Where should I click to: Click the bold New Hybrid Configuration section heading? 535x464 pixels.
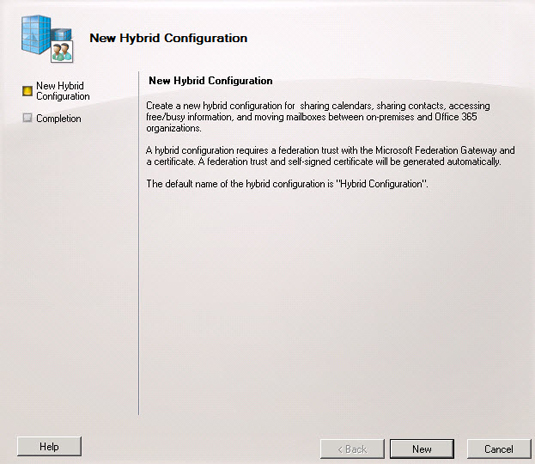(211, 81)
